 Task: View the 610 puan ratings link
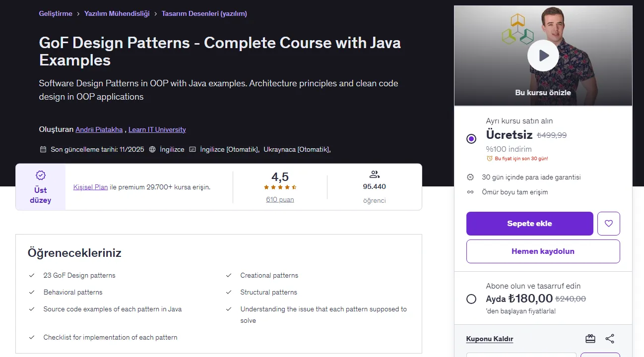[280, 199]
